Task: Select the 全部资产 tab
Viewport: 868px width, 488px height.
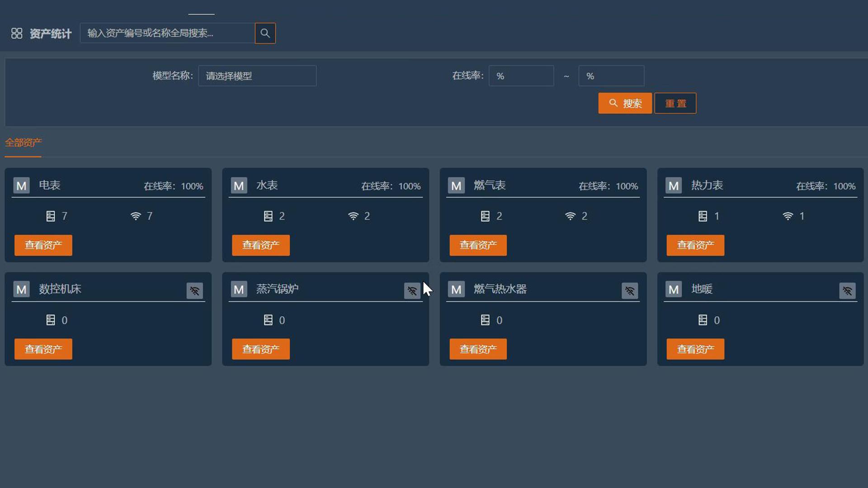Action: point(23,143)
